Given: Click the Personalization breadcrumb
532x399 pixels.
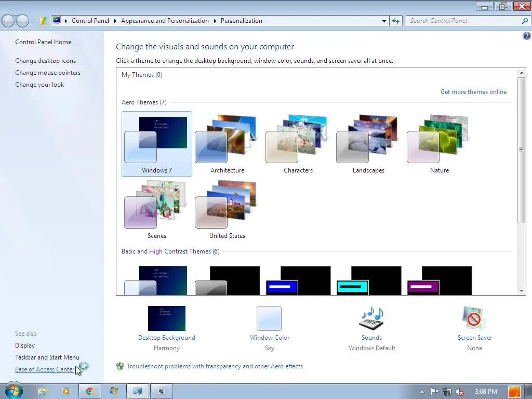Looking at the screenshot, I should pyautogui.click(x=241, y=21).
